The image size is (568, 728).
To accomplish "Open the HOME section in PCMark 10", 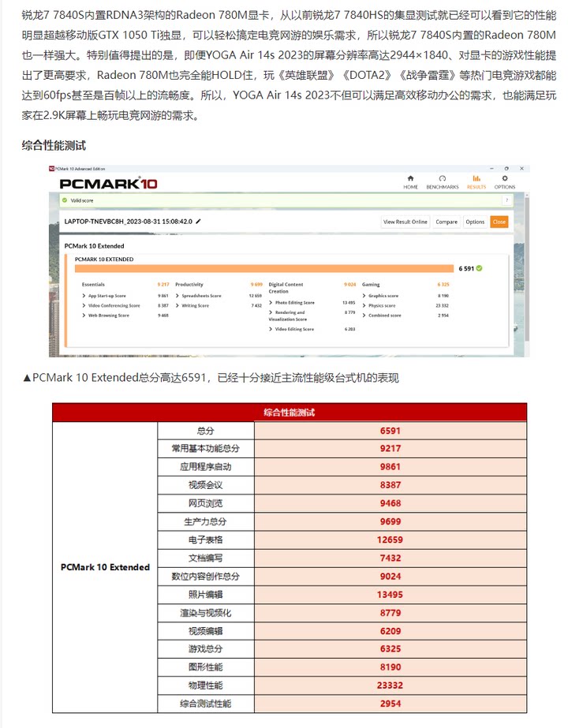I will click(410, 182).
